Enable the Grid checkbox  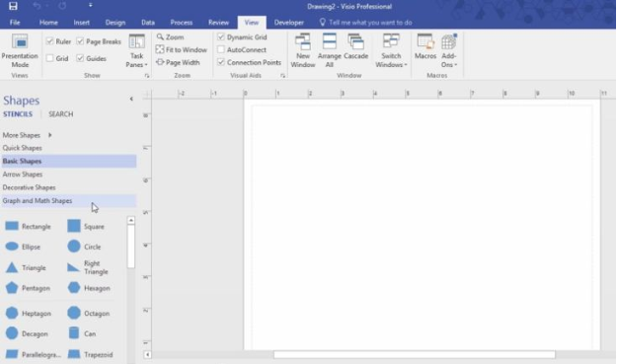tap(49, 58)
